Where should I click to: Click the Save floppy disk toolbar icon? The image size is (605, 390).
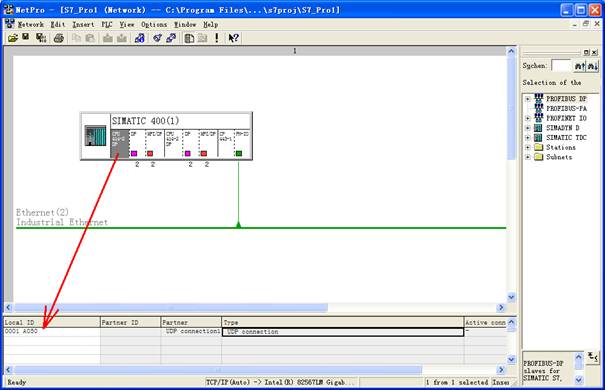[26, 37]
